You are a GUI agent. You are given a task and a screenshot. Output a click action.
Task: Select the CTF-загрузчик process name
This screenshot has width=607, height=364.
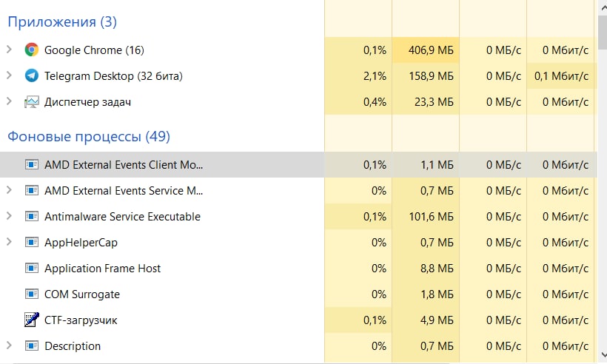point(81,320)
